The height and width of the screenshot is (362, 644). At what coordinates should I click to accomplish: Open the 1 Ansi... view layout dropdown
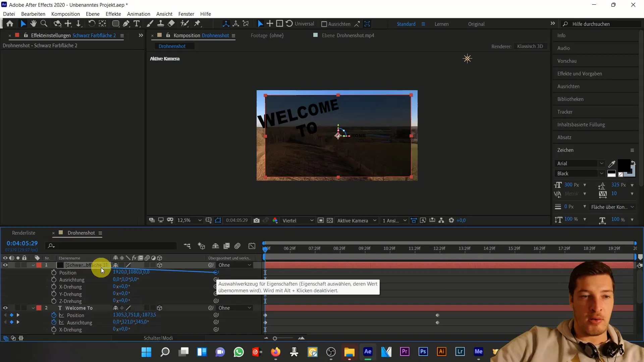tap(394, 221)
